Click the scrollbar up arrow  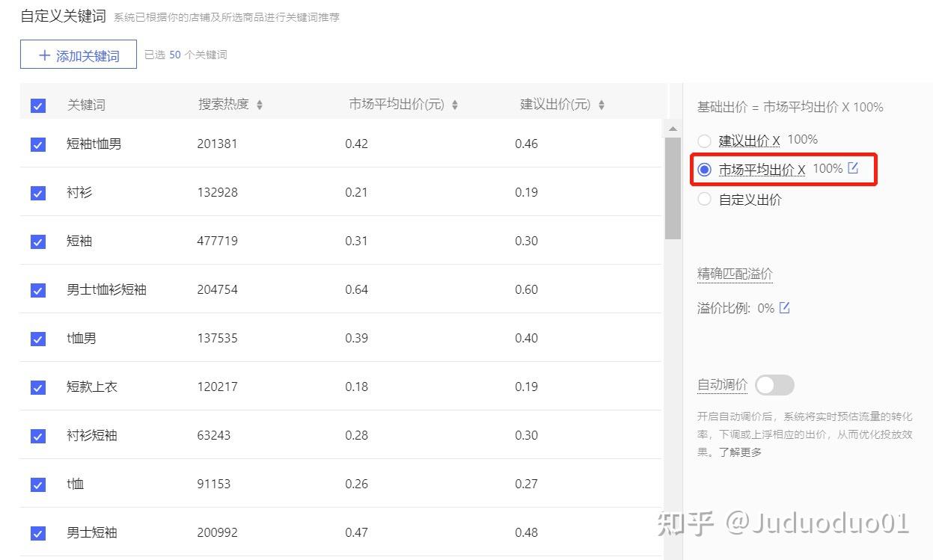pyautogui.click(x=673, y=129)
